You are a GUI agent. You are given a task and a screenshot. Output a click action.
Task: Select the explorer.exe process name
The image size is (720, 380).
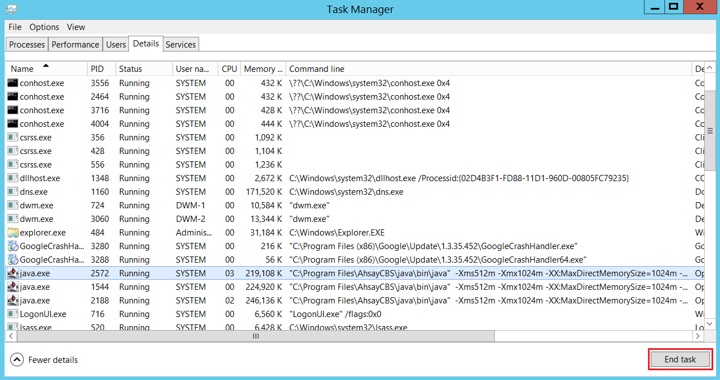tap(43, 233)
